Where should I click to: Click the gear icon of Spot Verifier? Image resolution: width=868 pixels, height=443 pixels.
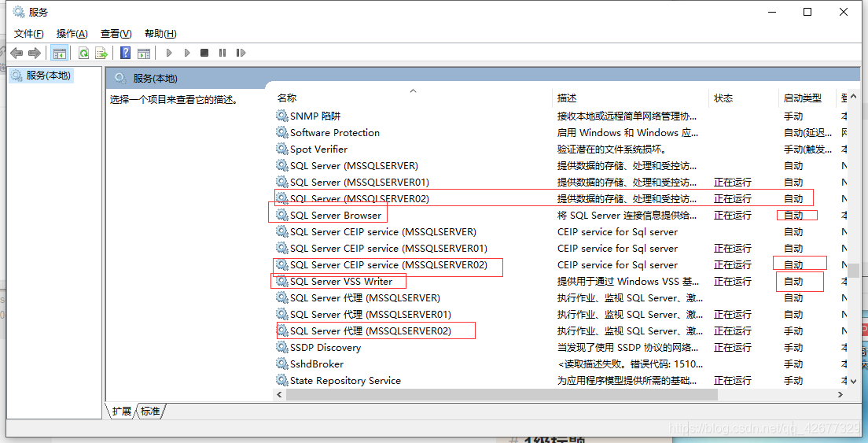tap(281, 149)
